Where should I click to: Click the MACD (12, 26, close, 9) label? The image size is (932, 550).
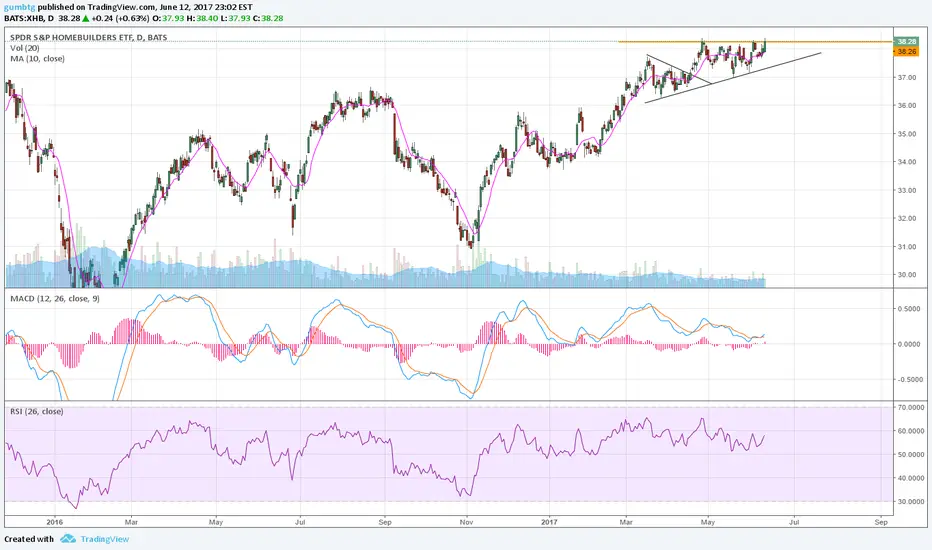click(55, 298)
